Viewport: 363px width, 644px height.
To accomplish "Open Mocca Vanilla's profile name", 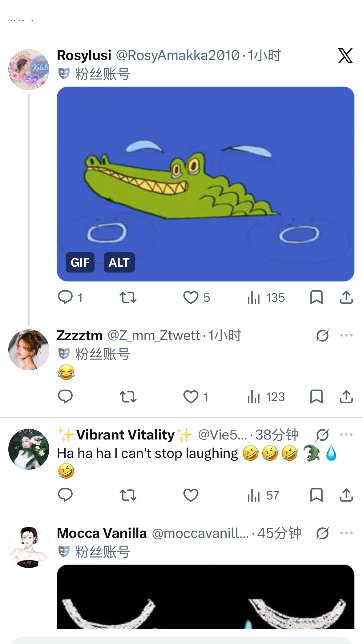I will [102, 533].
